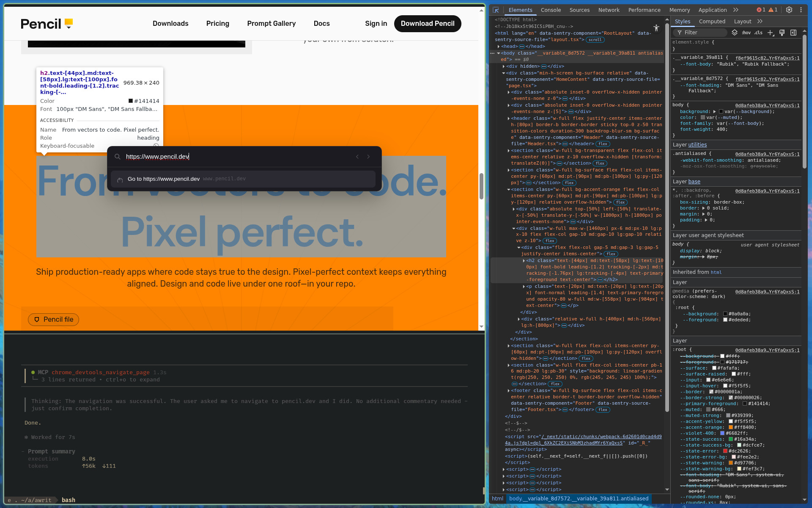812x508 pixels.
Task: Click the search icon in the URL popup
Action: [x=118, y=157]
